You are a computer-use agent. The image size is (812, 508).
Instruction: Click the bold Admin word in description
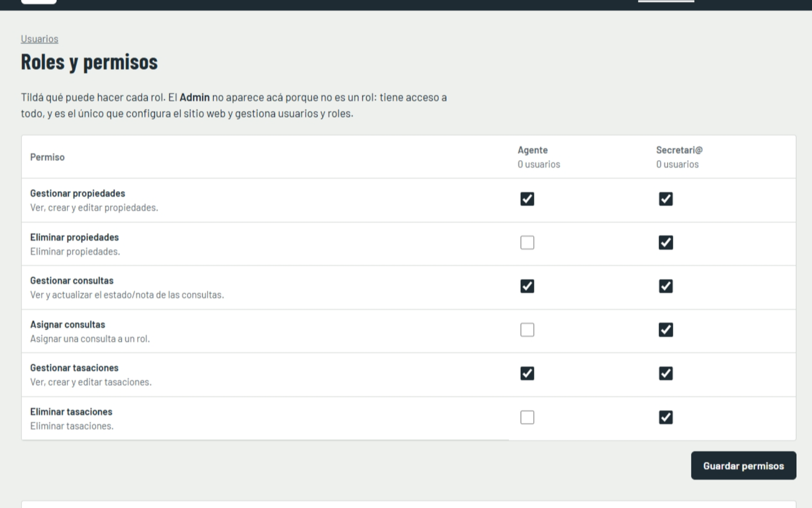click(x=194, y=97)
